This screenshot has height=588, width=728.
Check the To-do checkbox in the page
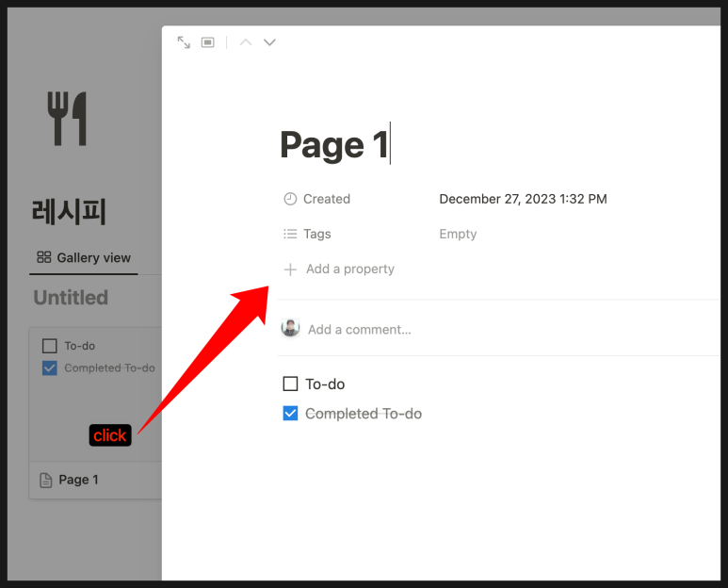point(290,384)
